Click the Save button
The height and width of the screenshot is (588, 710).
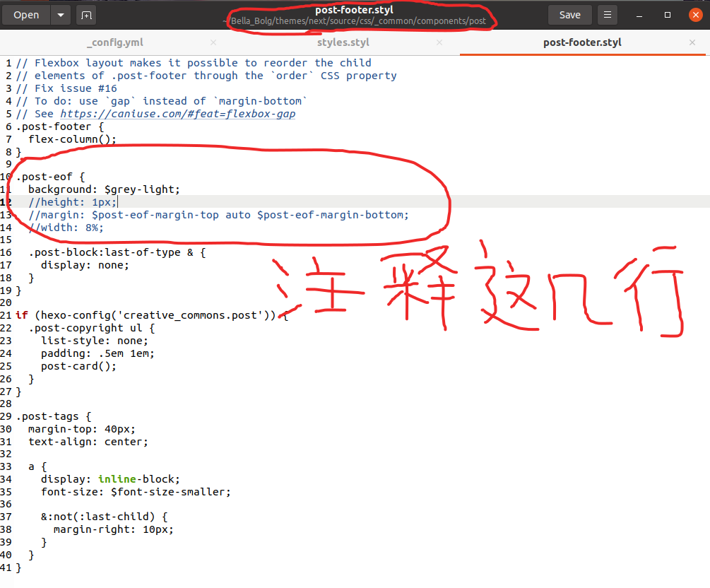[x=569, y=15]
